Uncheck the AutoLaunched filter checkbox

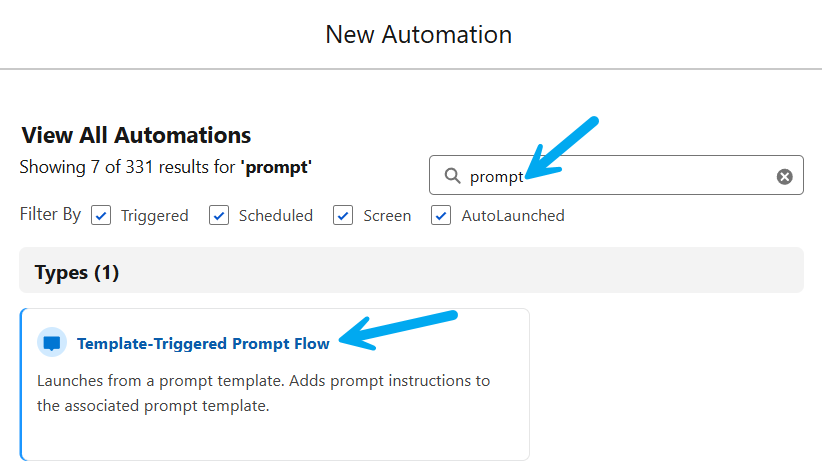[x=441, y=215]
